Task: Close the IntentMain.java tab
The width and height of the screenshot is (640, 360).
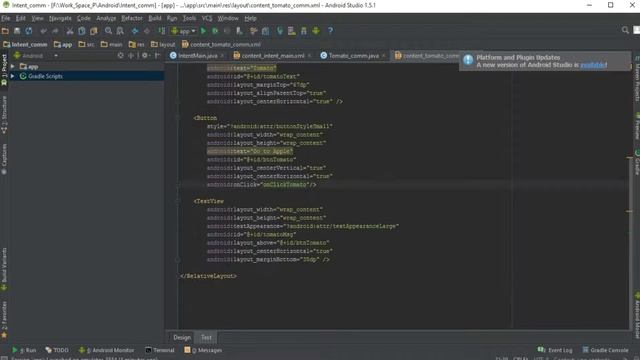Action: [222, 56]
